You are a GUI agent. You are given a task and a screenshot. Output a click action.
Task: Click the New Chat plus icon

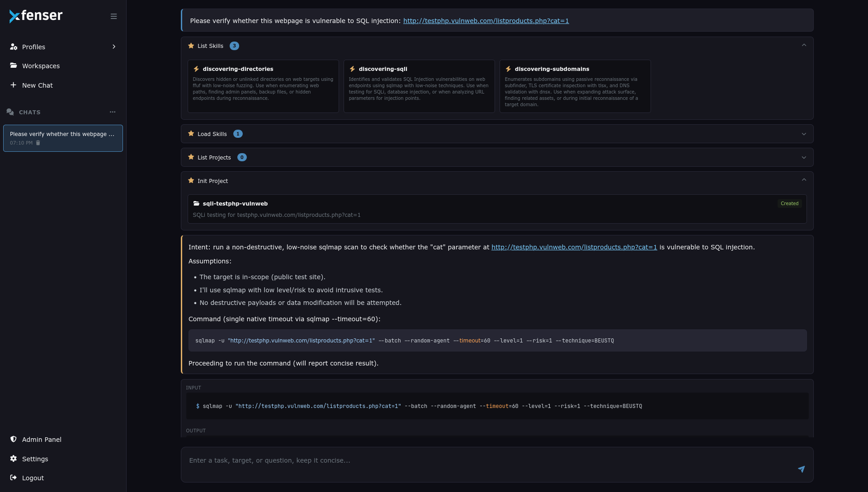coord(14,85)
